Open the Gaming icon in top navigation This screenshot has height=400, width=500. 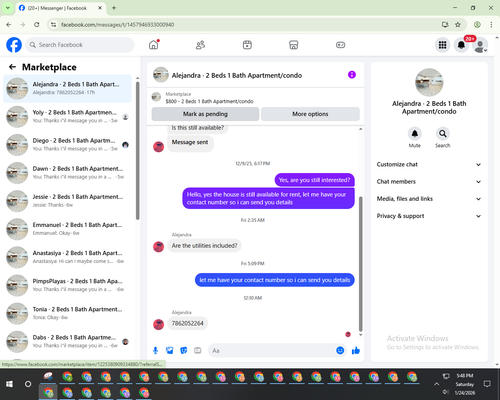point(340,45)
